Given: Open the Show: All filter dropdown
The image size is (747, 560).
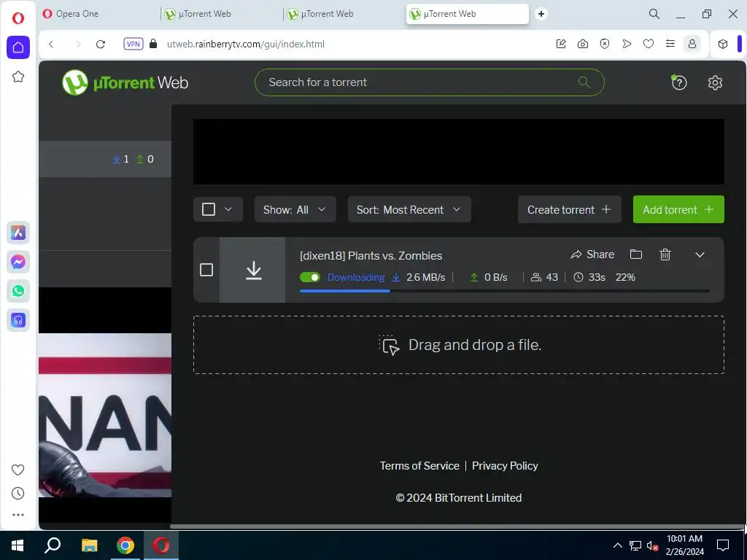Looking at the screenshot, I should 295,209.
